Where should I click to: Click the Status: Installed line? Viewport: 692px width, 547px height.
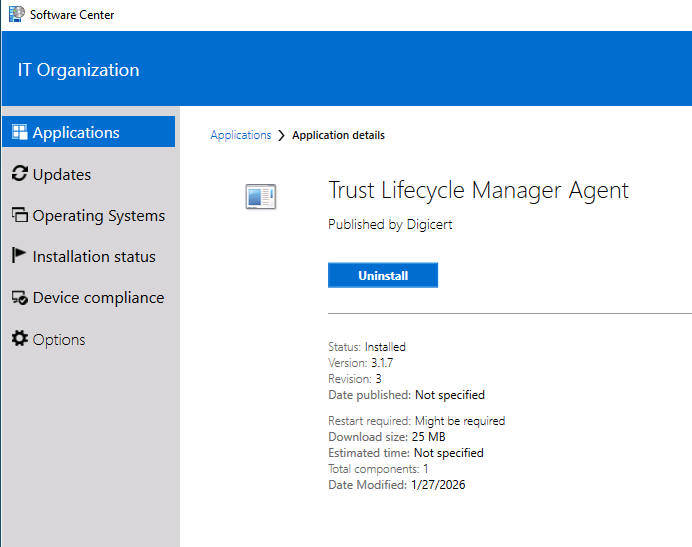pyautogui.click(x=367, y=347)
